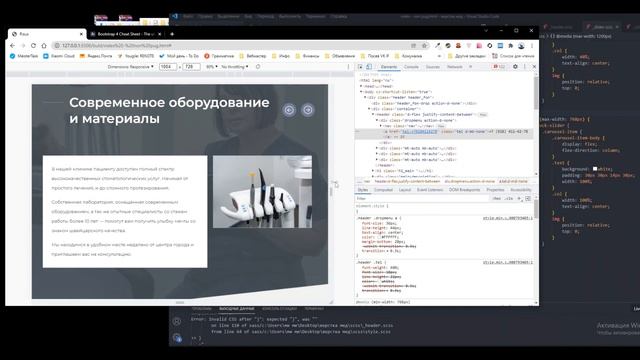Open the Dimensions Responsive dropdown
640x360 pixels.
[x=131, y=67]
